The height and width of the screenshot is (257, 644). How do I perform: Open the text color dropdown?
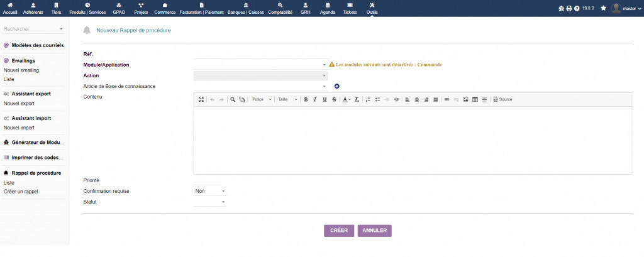pyautogui.click(x=347, y=99)
